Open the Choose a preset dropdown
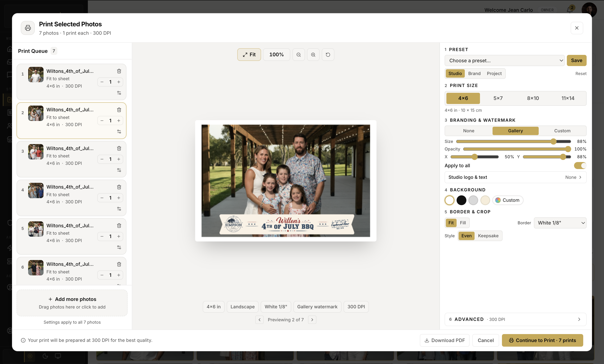Screen dimensions: 604x364 point(505,60)
